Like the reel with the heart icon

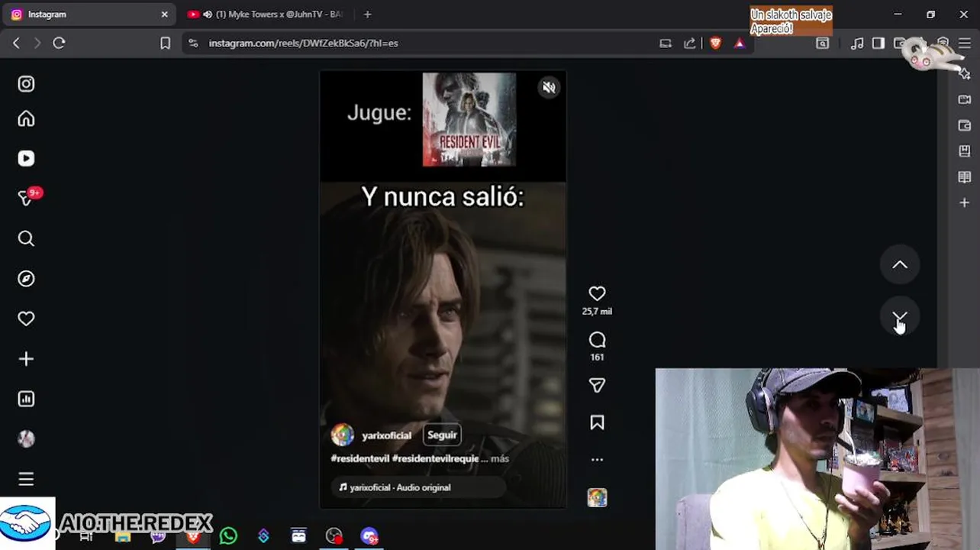click(597, 293)
